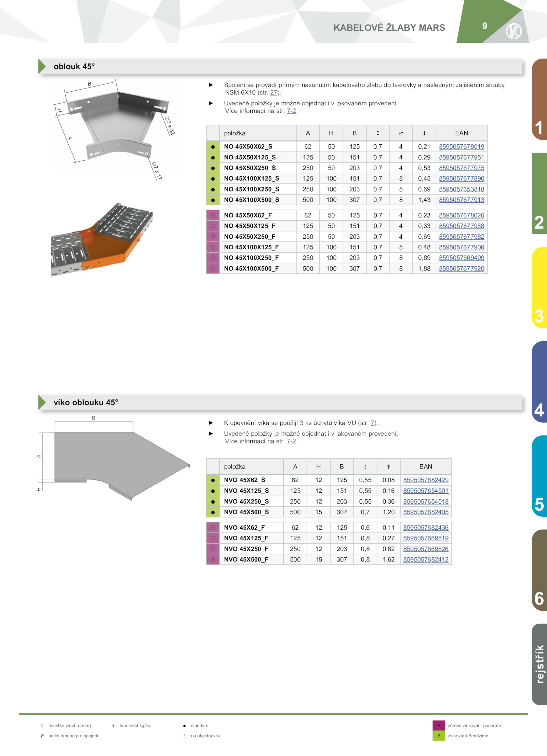The width and height of the screenshot is (547, 756).
Task: Follow the 7-2 link in víko oblouku notes
Action: point(291,441)
